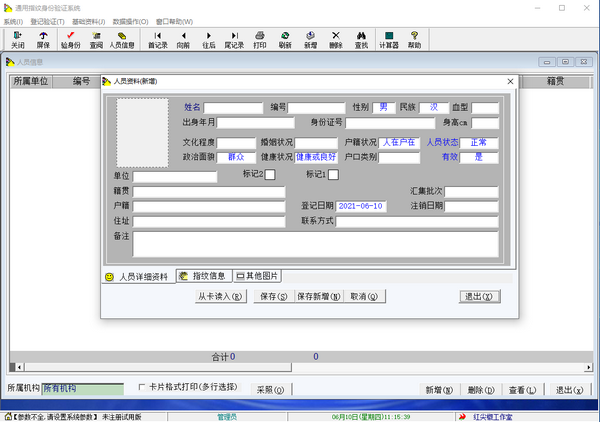Click the 从卡读入 button

[x=220, y=297]
